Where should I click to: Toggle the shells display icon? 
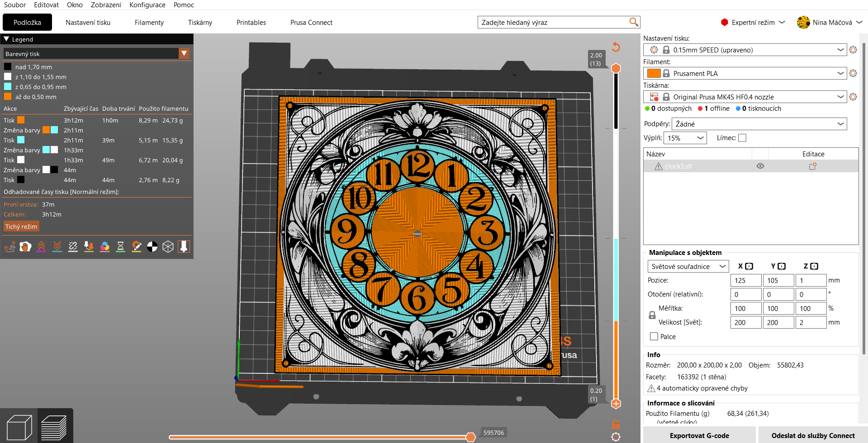tap(168, 247)
